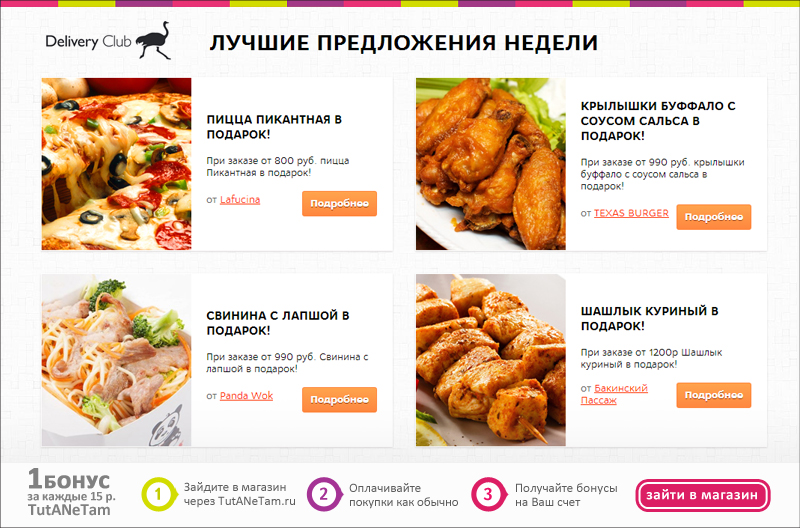Open the Бакинский Пассаж restaurant link

coord(614,394)
